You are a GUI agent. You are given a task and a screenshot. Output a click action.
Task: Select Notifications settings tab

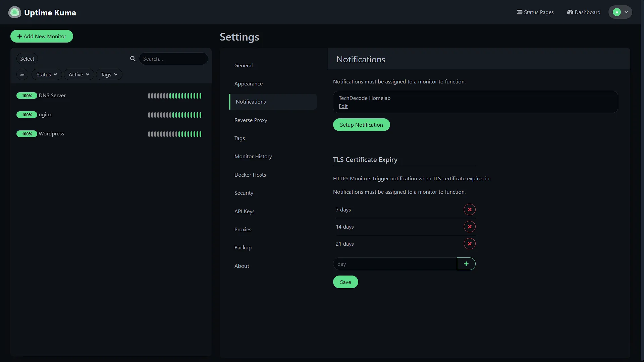coord(273,102)
